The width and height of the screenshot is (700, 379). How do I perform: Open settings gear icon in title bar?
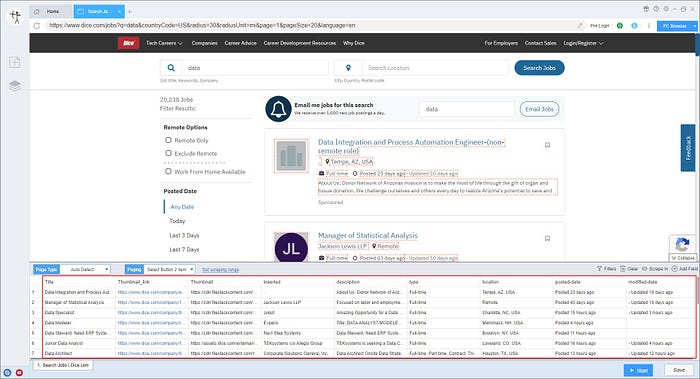[x=666, y=9]
